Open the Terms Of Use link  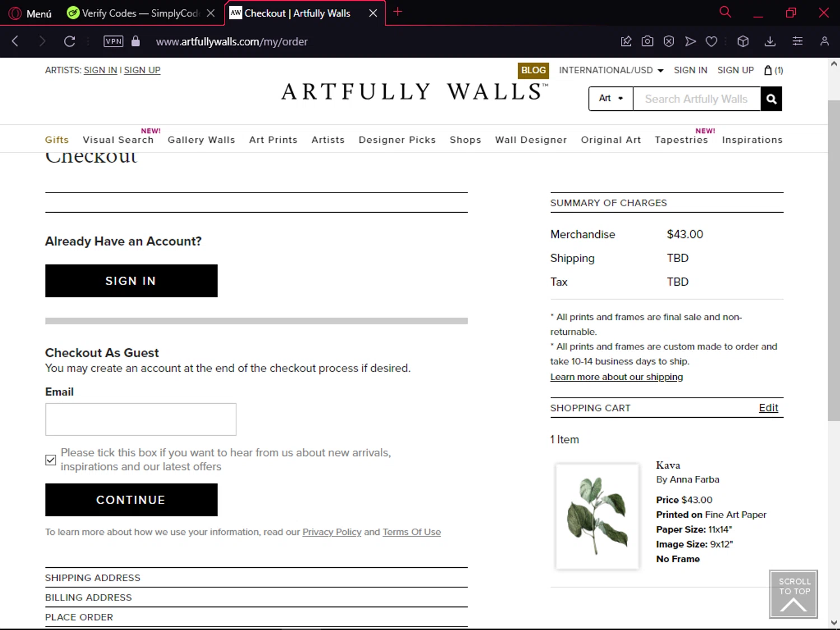pos(412,532)
